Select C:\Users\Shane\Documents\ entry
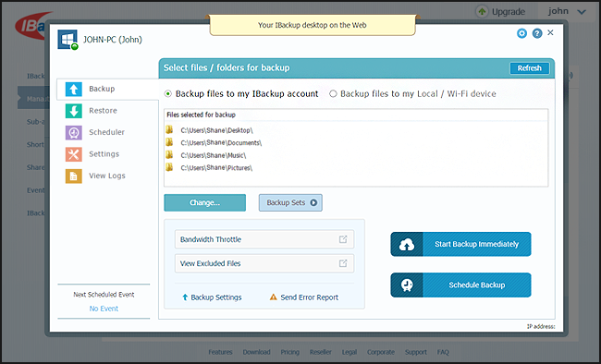This screenshot has width=601, height=364. 221,142
